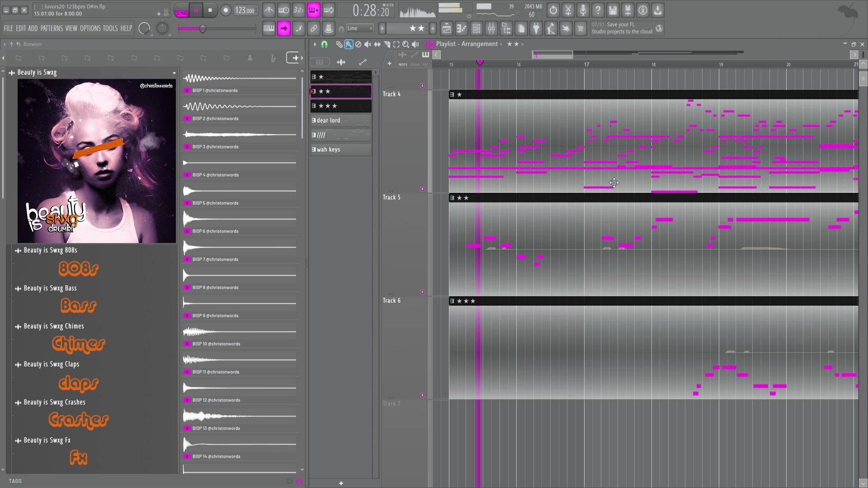Toggle wait for input to start playing

284,10
